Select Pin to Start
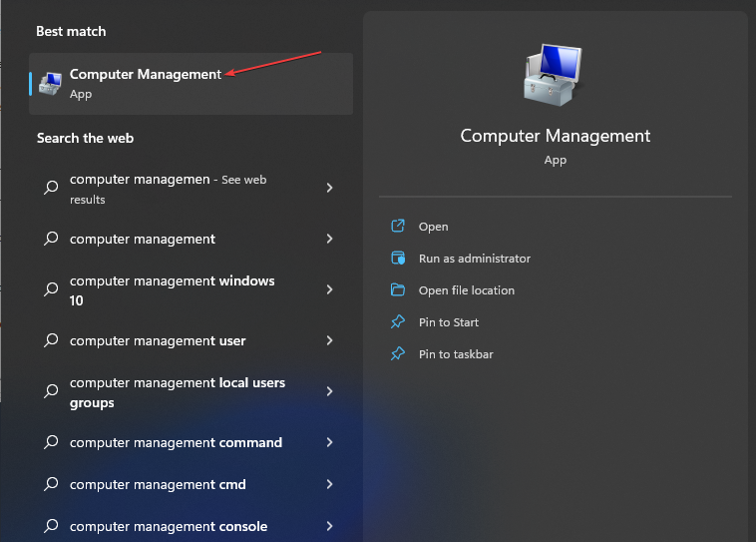The width and height of the screenshot is (756, 542). pyautogui.click(x=449, y=322)
